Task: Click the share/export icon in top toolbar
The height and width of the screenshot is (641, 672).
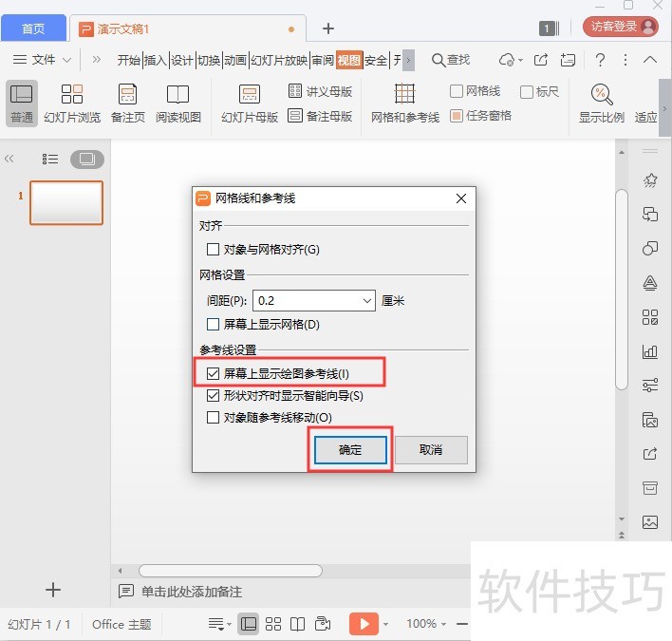Action: pos(541,60)
